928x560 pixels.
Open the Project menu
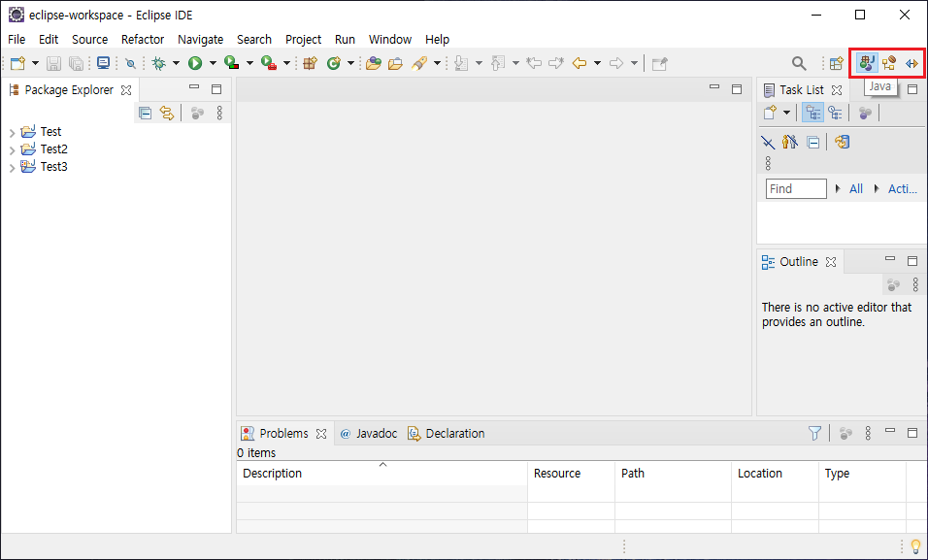tap(303, 40)
